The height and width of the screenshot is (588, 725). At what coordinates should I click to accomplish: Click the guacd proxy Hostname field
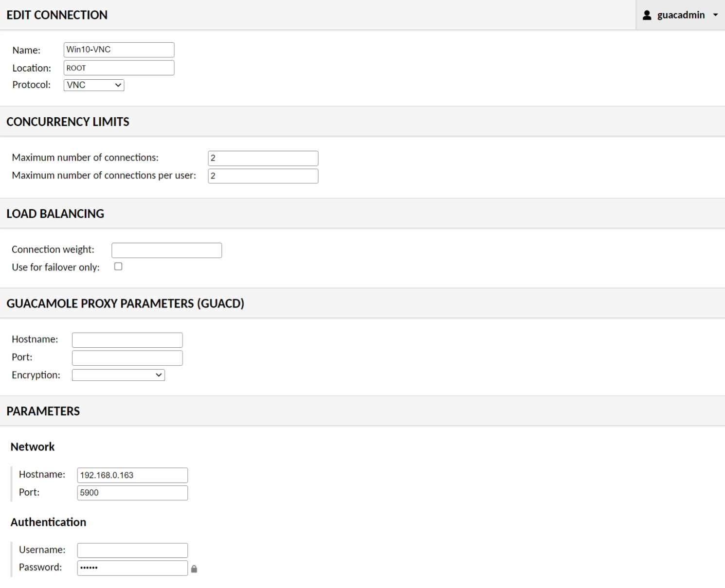point(127,340)
